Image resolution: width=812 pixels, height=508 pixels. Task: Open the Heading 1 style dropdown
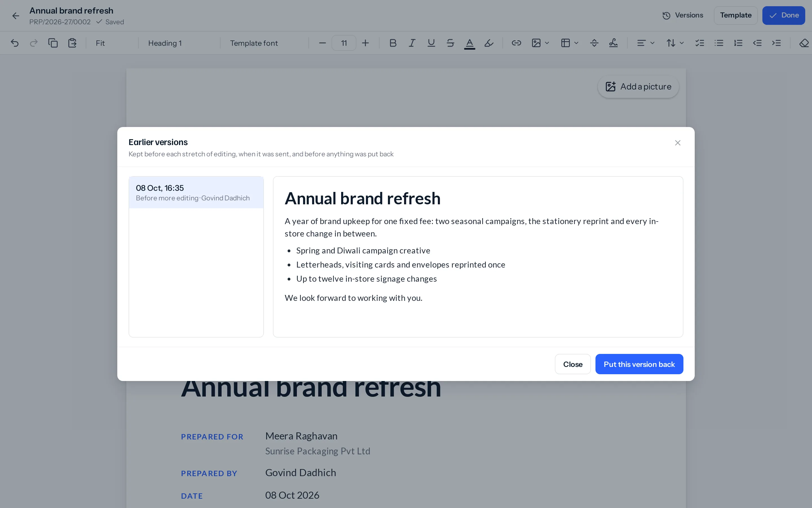(180, 43)
